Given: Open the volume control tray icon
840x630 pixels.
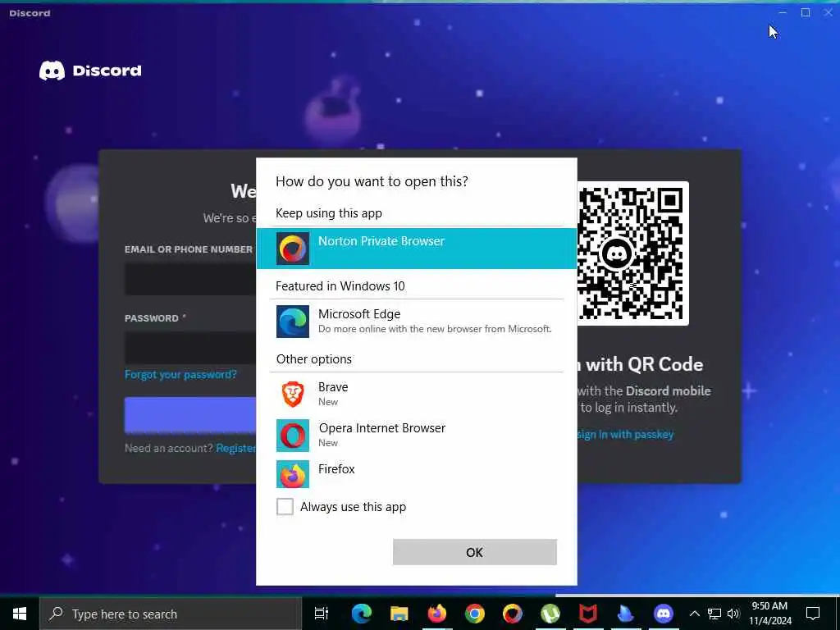Looking at the screenshot, I should [x=733, y=614].
